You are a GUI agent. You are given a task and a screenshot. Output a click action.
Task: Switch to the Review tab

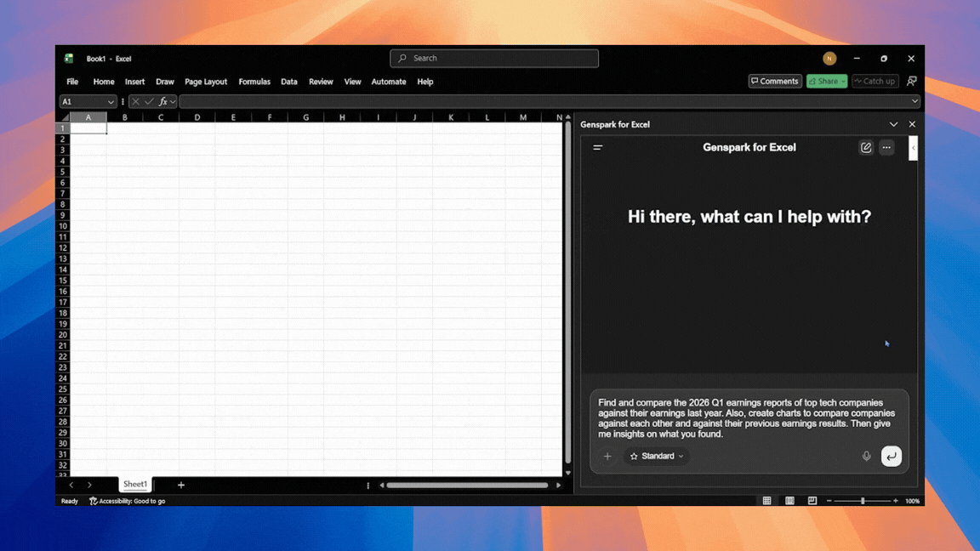pyautogui.click(x=321, y=82)
